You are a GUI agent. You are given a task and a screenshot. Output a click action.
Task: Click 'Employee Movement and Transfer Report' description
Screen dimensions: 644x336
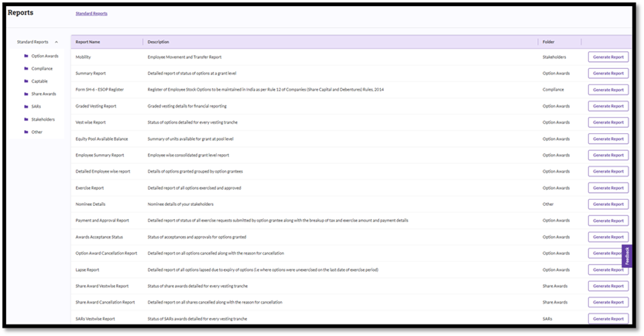point(184,57)
